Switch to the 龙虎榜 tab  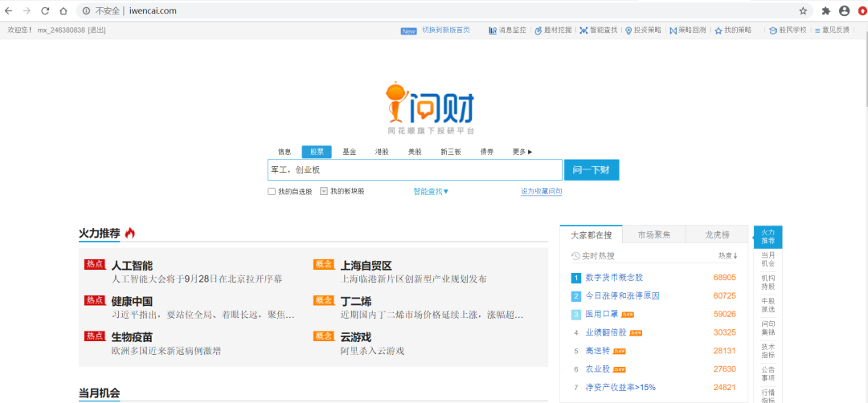coord(717,235)
